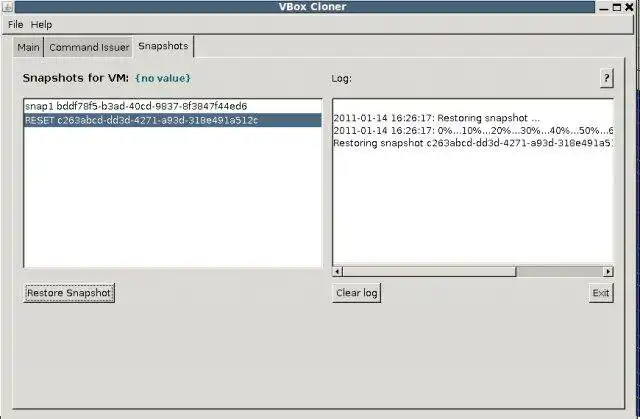The height and width of the screenshot is (419, 640).
Task: Click the Java icon in title bar
Action: click(x=7, y=7)
